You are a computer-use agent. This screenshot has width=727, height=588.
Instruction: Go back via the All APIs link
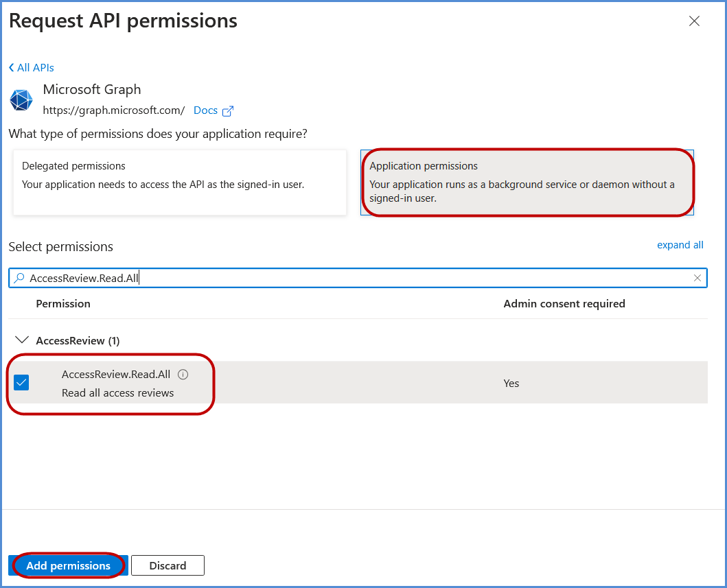[x=35, y=68]
